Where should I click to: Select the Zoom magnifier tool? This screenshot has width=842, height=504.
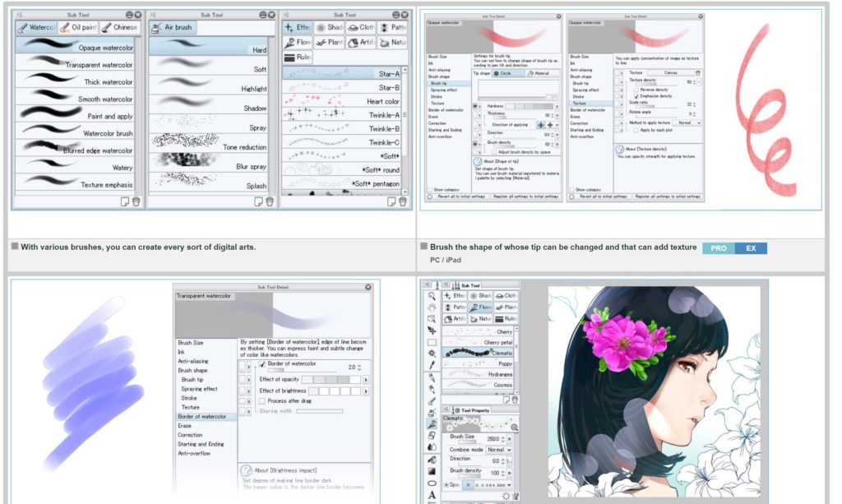pos(430,296)
